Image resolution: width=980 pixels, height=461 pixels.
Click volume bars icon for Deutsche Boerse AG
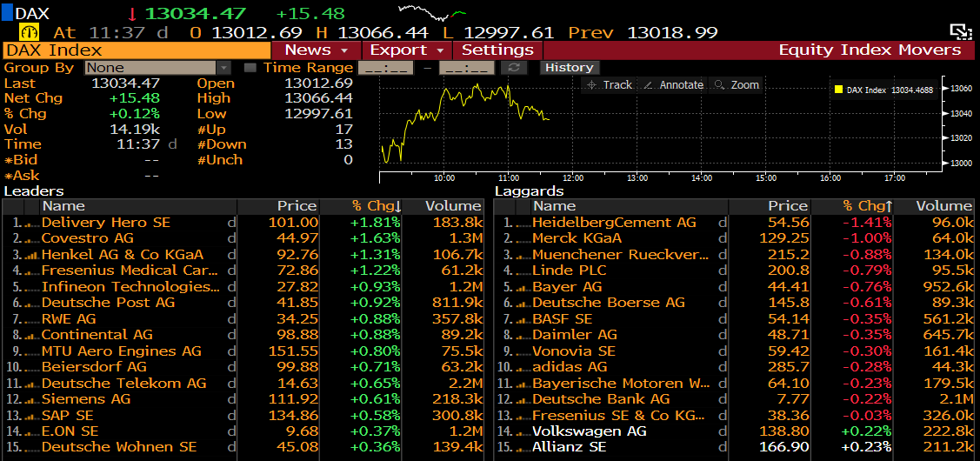(x=523, y=304)
